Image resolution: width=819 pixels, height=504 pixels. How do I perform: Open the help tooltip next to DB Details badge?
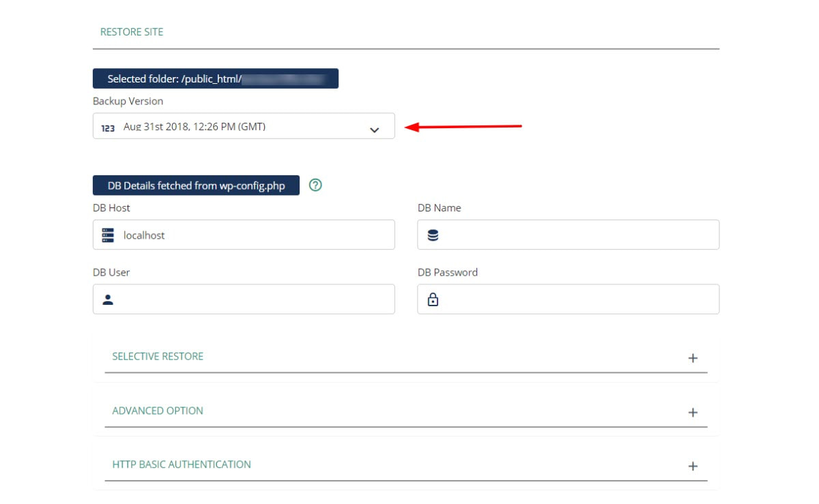click(x=315, y=184)
